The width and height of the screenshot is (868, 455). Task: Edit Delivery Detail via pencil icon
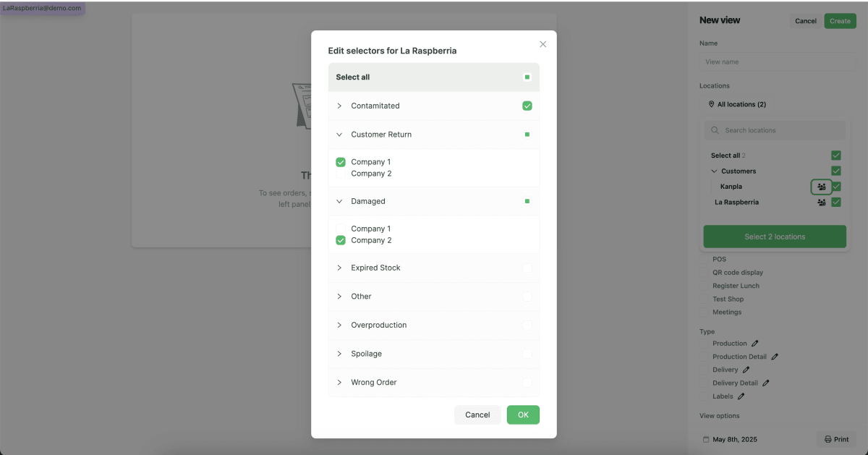766,383
